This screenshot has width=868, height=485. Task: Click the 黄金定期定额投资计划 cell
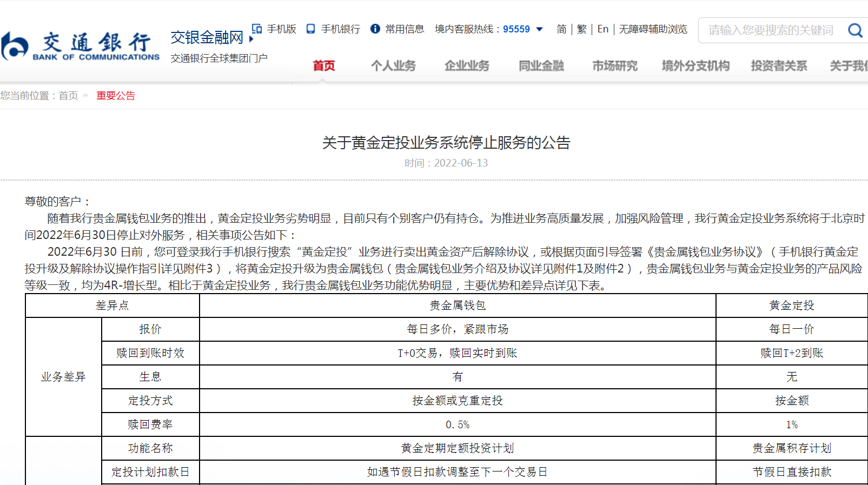point(458,448)
